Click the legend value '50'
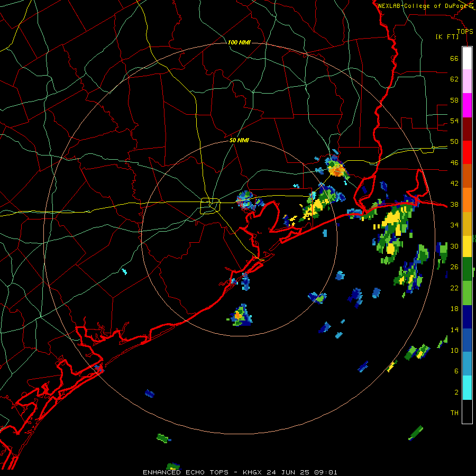This screenshot has width=476, height=476. tap(454, 142)
